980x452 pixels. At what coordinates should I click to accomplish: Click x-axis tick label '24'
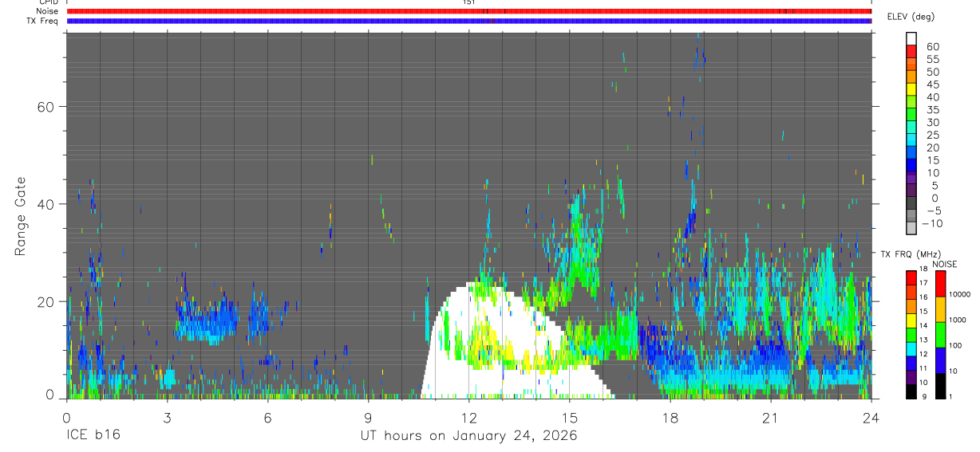coord(871,417)
